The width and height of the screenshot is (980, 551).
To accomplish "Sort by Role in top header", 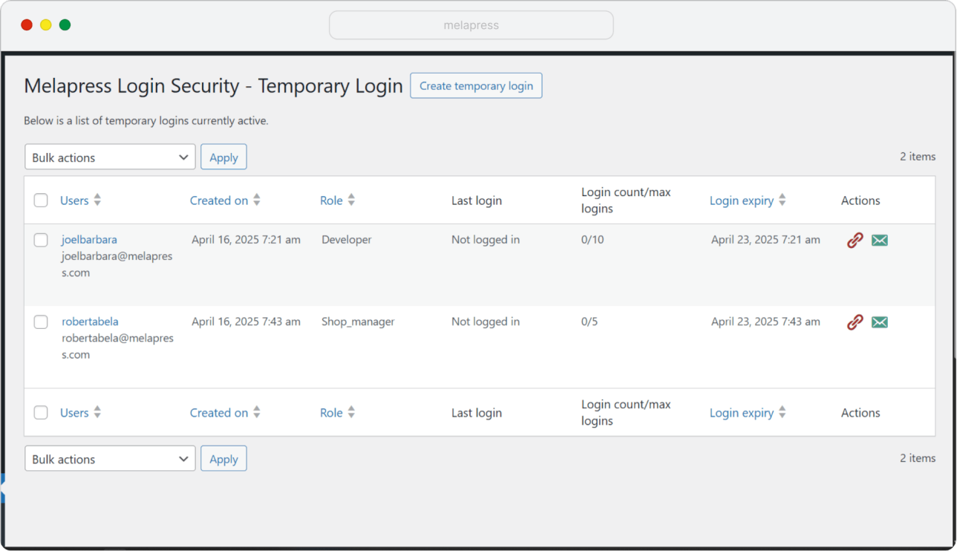I will tap(331, 200).
